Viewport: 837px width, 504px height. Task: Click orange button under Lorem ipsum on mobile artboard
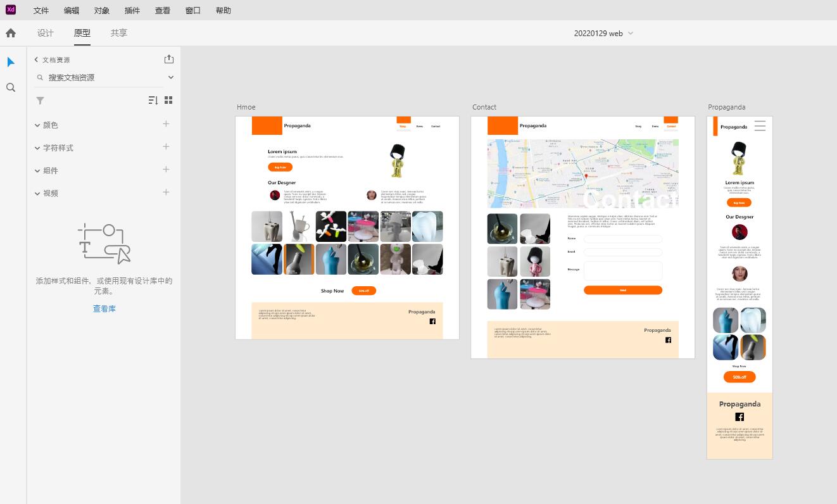pyautogui.click(x=739, y=203)
